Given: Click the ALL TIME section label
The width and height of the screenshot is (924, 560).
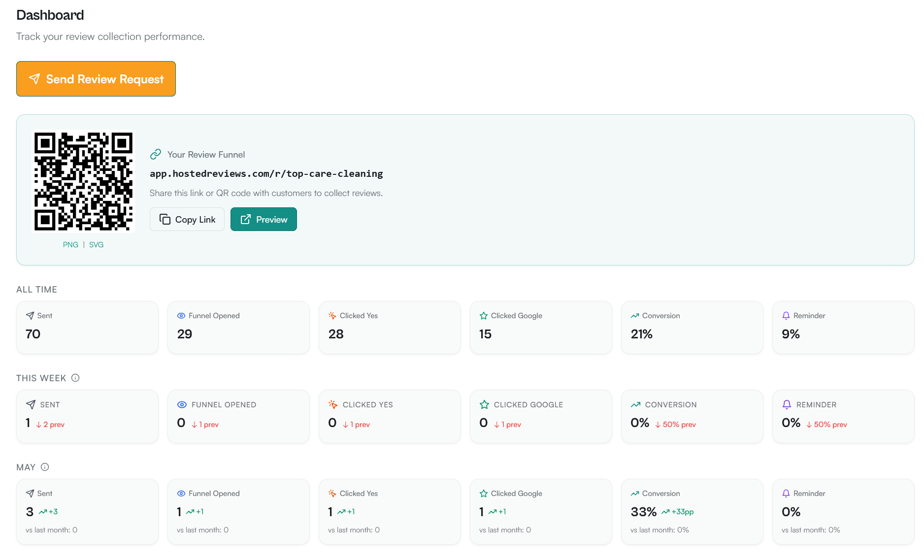Looking at the screenshot, I should click(36, 290).
